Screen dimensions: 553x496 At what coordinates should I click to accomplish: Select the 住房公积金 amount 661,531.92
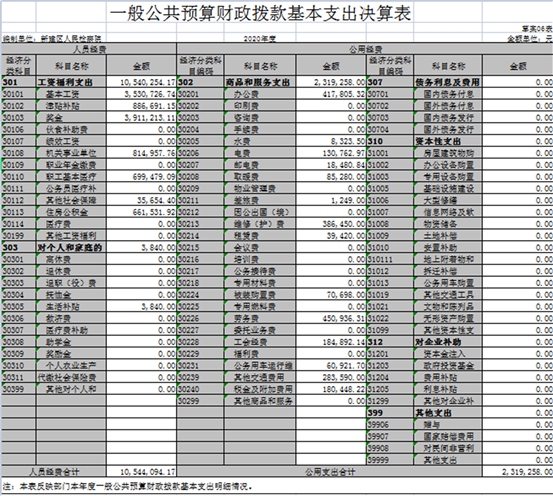[141, 212]
